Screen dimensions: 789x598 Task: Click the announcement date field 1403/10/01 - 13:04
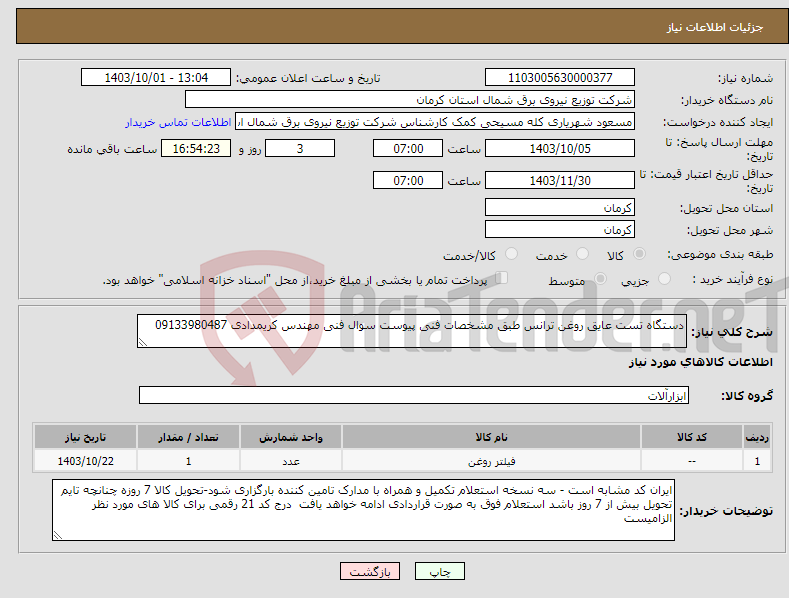(x=155, y=78)
